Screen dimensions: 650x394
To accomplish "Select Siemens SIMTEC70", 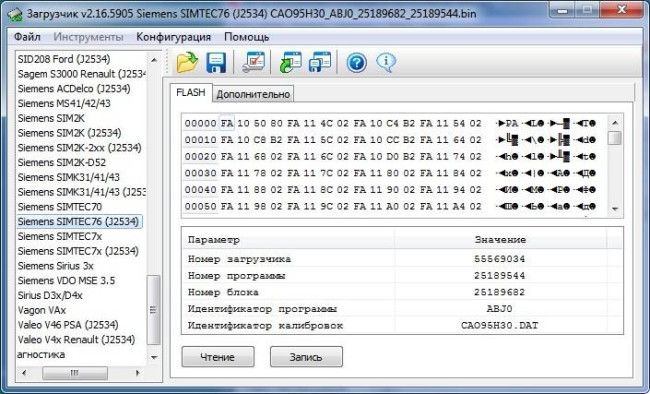I will pyautogui.click(x=59, y=207).
